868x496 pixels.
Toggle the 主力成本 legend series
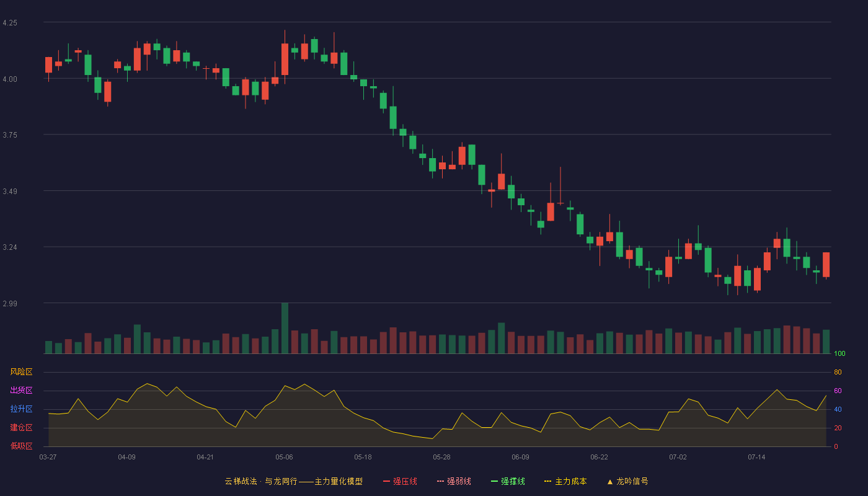(x=565, y=481)
